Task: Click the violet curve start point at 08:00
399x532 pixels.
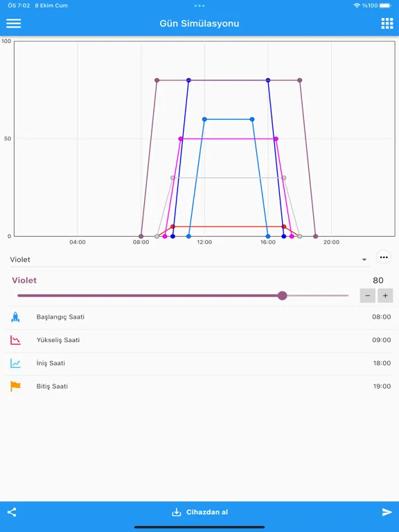Action: pos(141,236)
